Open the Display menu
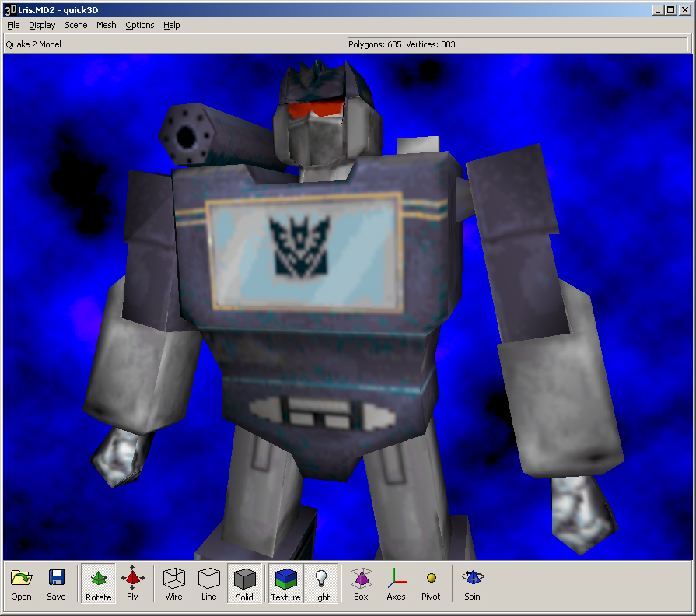 42,25
